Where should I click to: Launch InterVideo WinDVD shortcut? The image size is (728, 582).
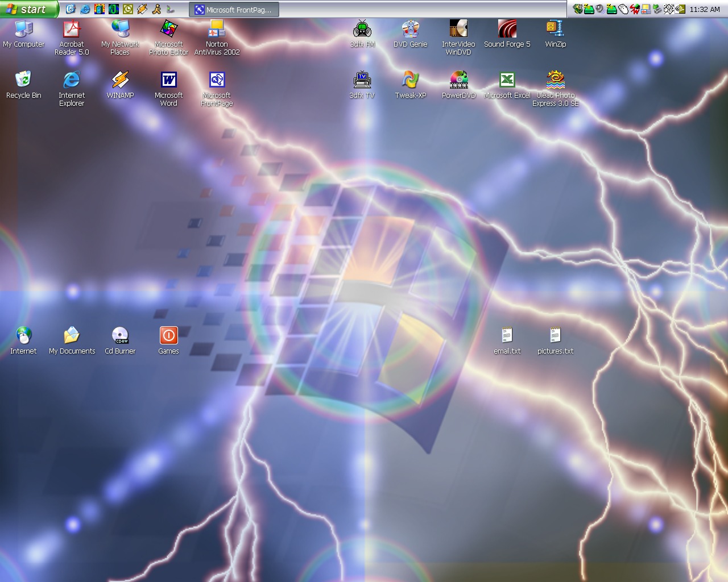[458, 38]
